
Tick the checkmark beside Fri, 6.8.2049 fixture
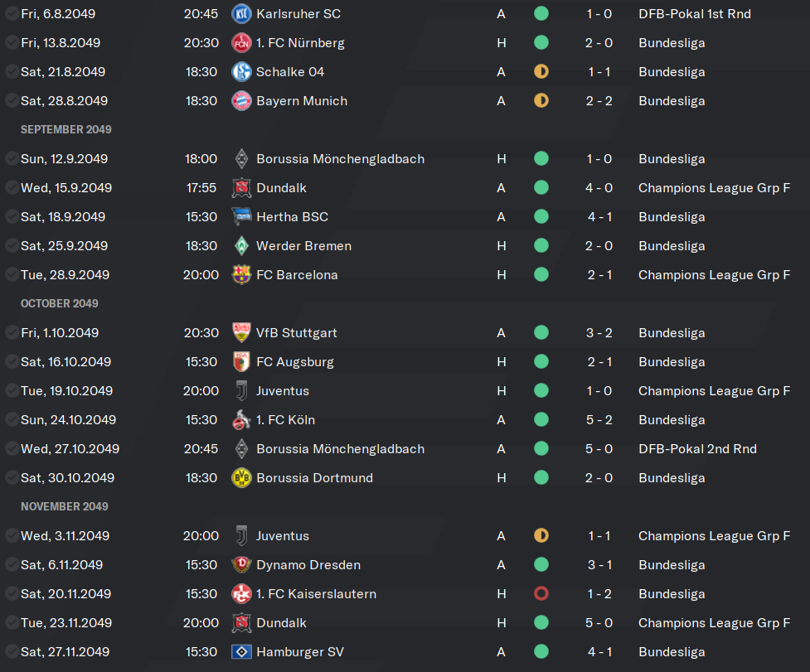click(x=11, y=14)
